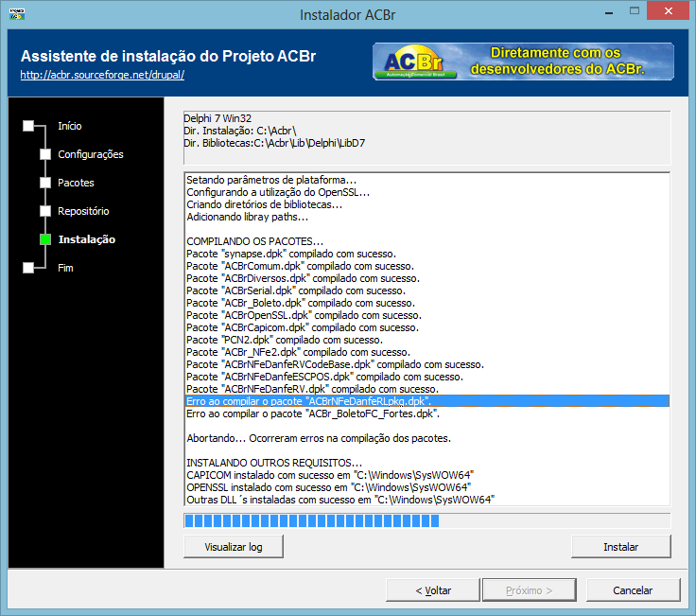Click the green Instalação step marker
Image resolution: width=696 pixels, height=616 pixels.
[x=45, y=239]
